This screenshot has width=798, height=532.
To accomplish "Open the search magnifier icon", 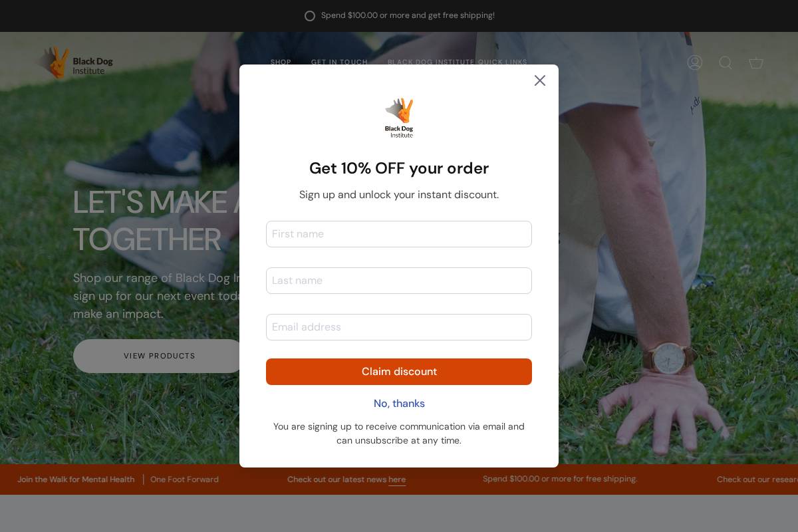I will (x=726, y=63).
